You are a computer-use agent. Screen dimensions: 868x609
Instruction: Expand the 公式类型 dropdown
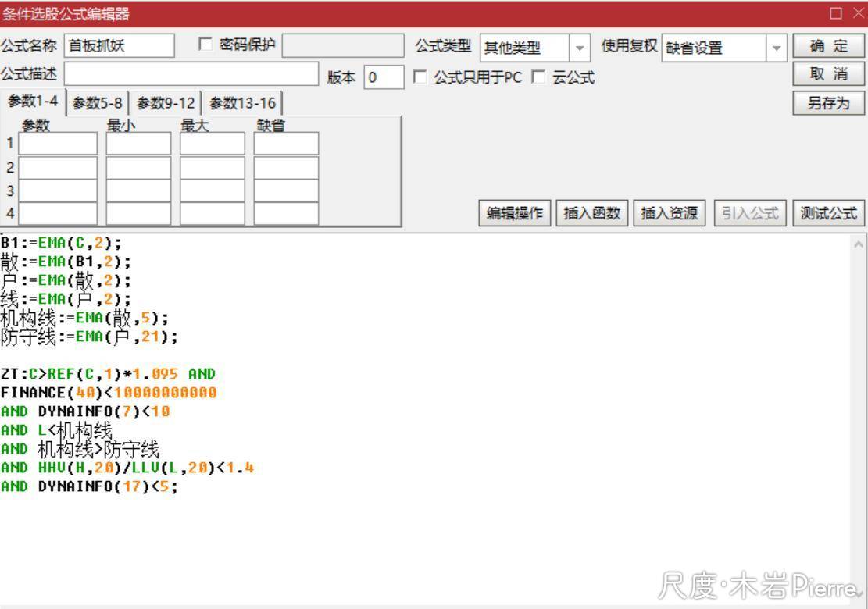[x=579, y=48]
